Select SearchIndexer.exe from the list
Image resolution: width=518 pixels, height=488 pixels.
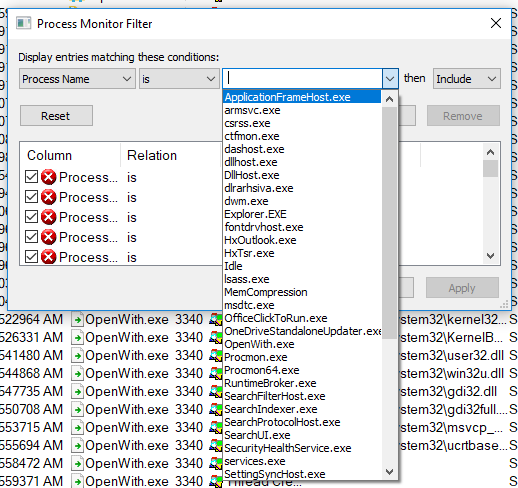click(x=302, y=409)
